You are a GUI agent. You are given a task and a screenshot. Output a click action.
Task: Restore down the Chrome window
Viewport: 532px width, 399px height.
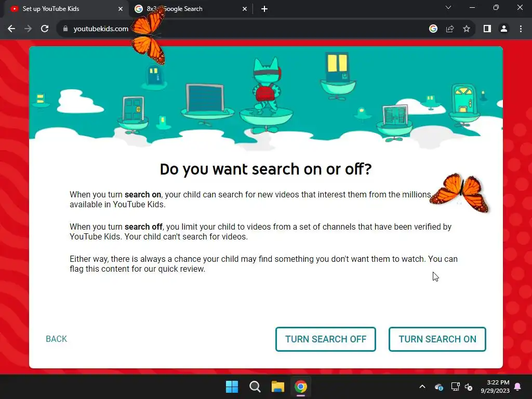tap(496, 7)
